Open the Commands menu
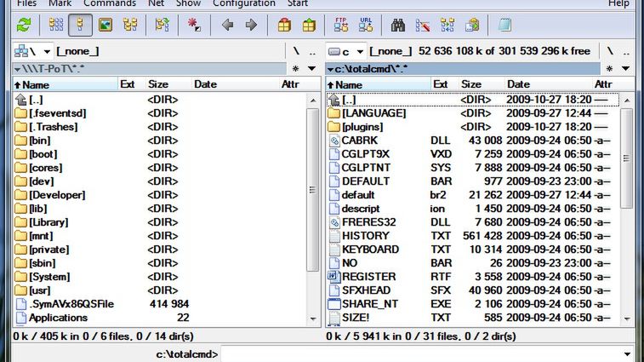 coord(110,3)
